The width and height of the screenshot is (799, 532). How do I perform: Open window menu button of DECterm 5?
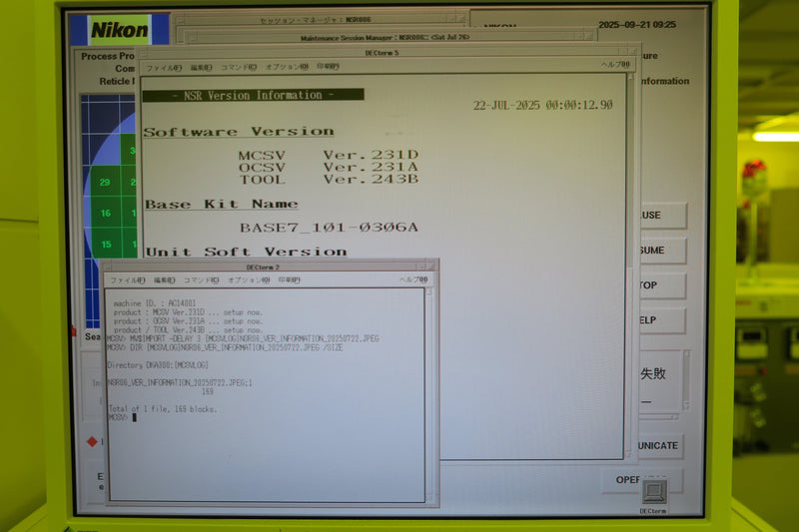coord(143,53)
